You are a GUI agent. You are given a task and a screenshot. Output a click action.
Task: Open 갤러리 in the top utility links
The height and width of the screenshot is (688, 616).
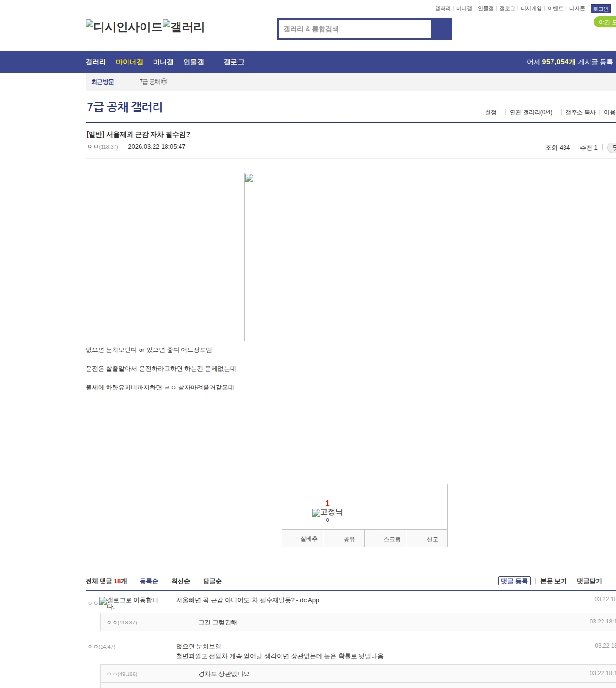pos(443,9)
